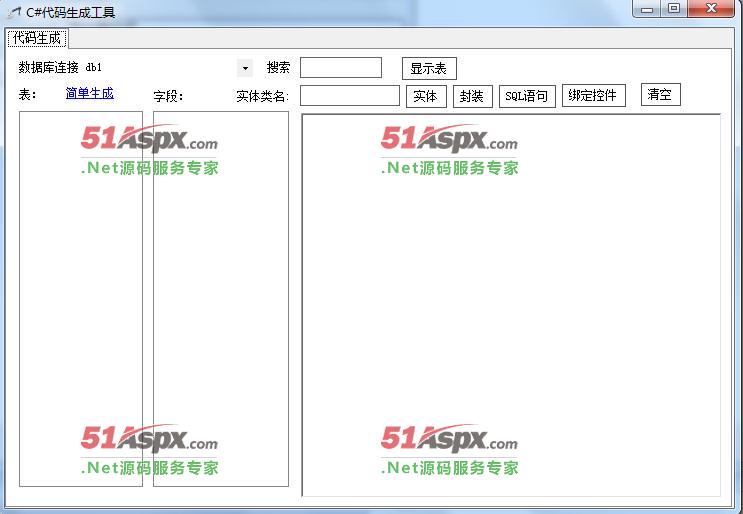Viewport: 743px width, 514px height.
Task: Clear output with the 清空 button
Action: (x=661, y=95)
